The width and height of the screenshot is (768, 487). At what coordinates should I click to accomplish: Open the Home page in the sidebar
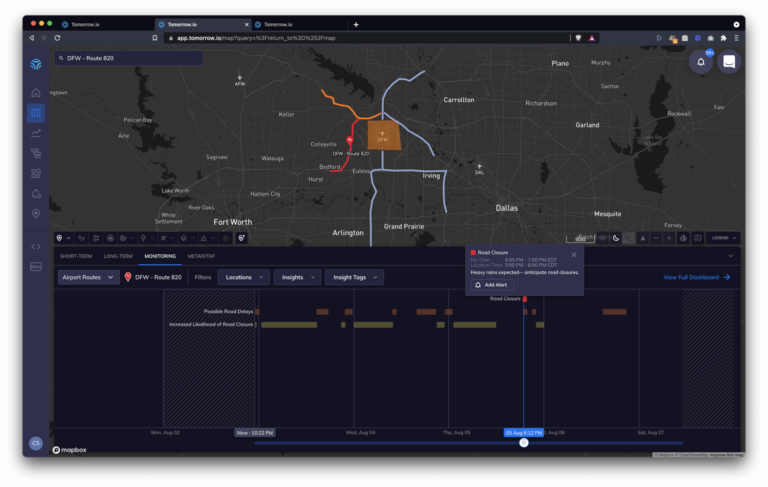point(36,93)
